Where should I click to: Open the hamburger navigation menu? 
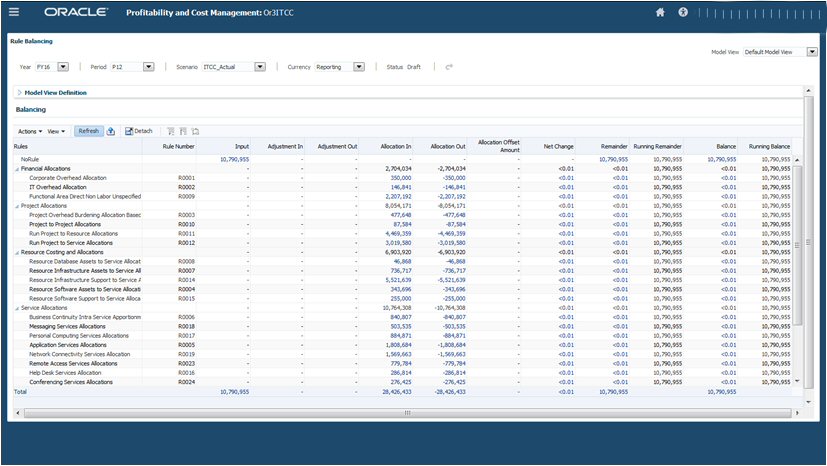coord(14,13)
